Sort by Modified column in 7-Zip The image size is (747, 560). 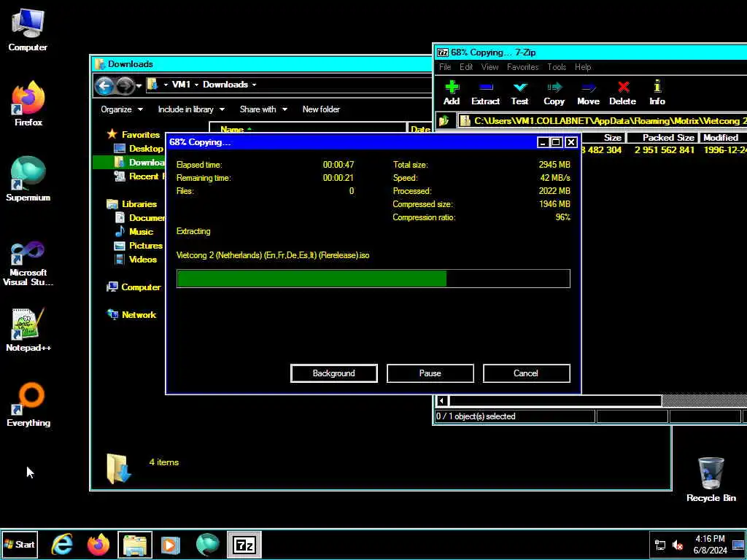(723, 138)
